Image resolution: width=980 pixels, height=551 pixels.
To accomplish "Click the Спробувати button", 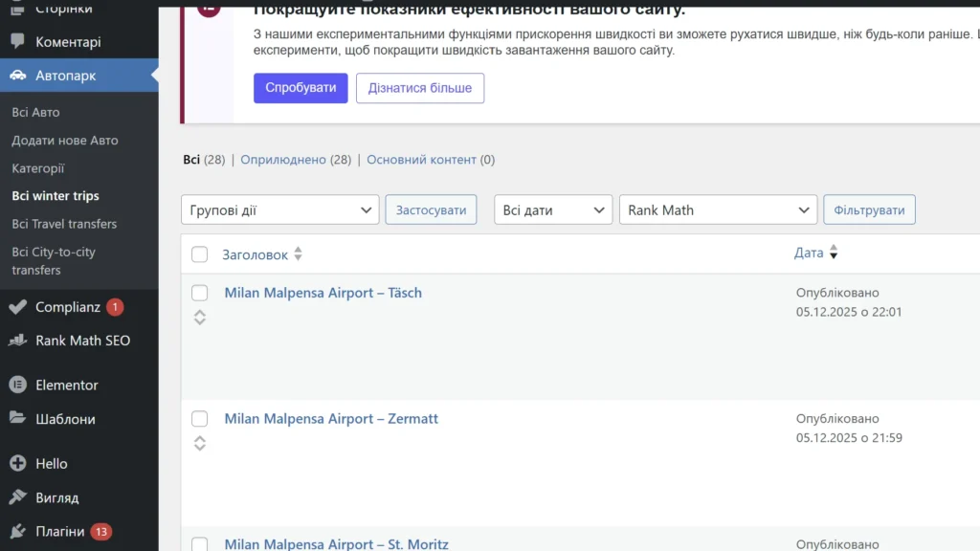I will pos(301,87).
